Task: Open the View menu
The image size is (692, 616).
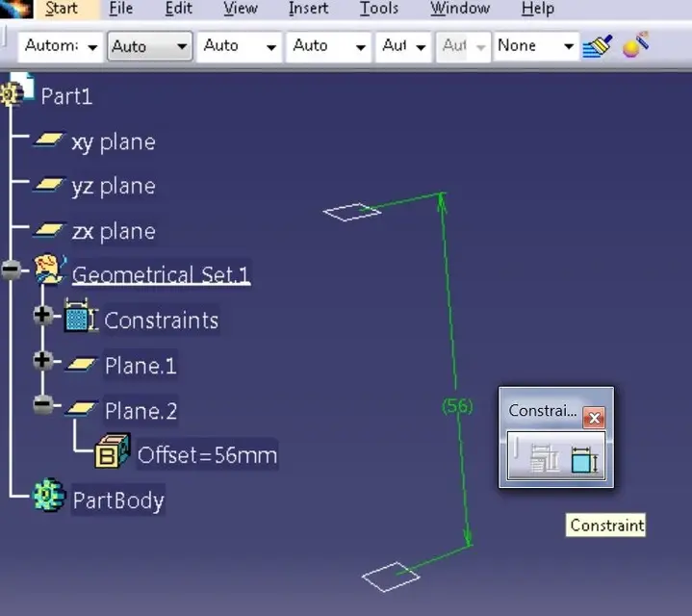Action: tap(241, 9)
